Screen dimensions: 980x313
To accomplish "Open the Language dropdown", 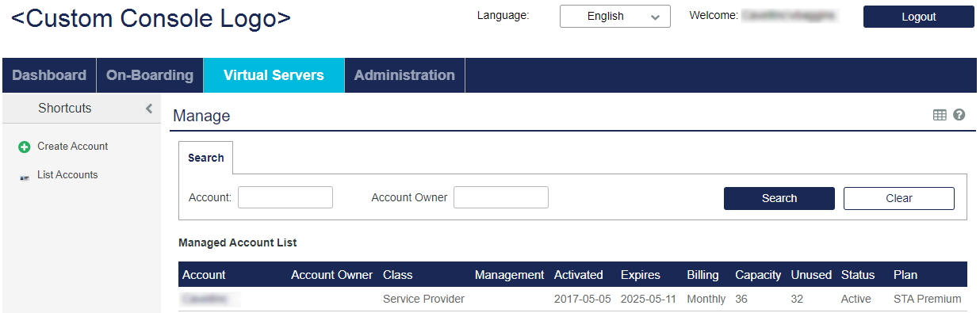I will 615,16.
